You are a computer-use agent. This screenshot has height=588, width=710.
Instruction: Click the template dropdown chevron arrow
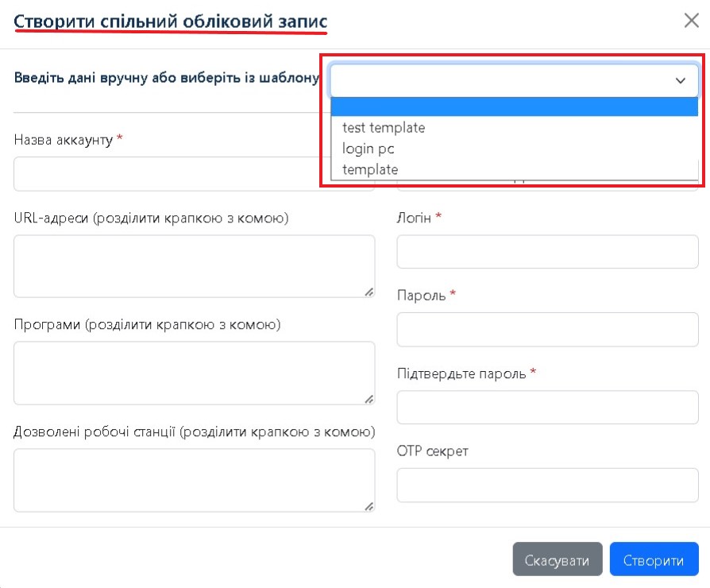681,80
